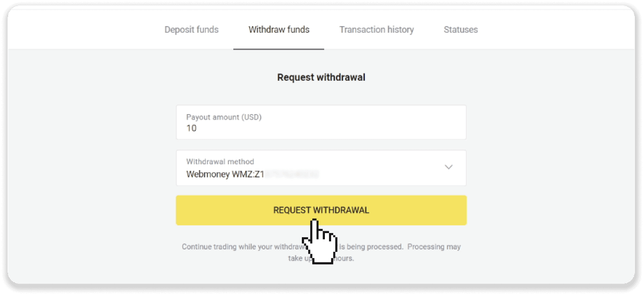The image size is (644, 295).
Task: Open the Transaction history tab
Action: click(x=377, y=29)
